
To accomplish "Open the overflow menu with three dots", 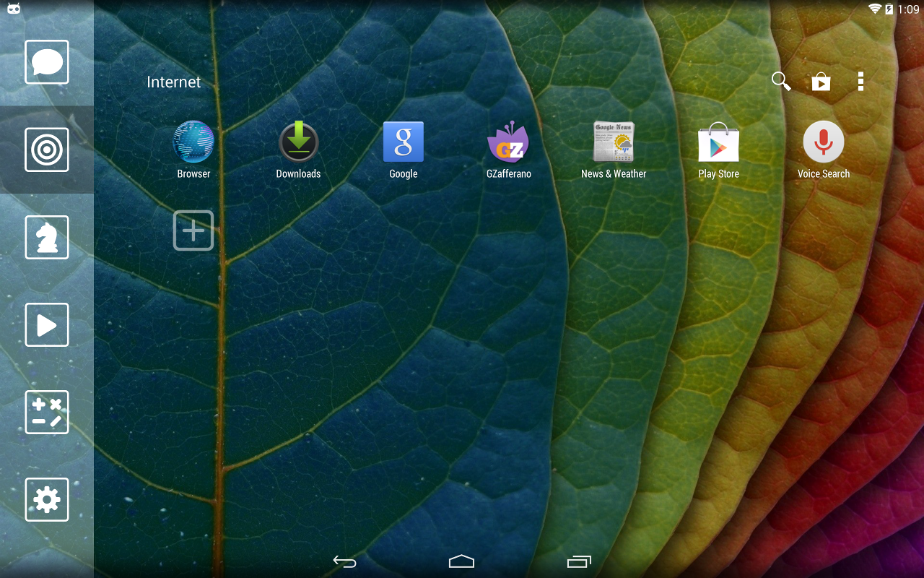I will point(860,81).
